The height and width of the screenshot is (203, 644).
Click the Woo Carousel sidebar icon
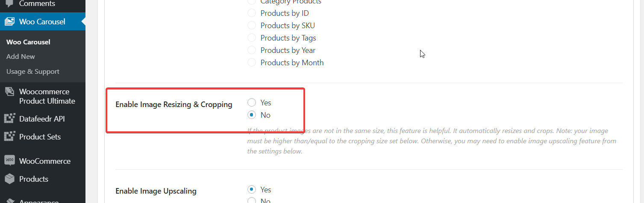[9, 21]
